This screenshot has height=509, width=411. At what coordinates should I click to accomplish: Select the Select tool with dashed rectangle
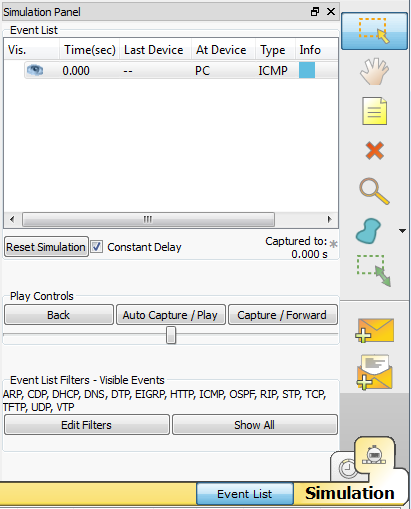point(374,31)
